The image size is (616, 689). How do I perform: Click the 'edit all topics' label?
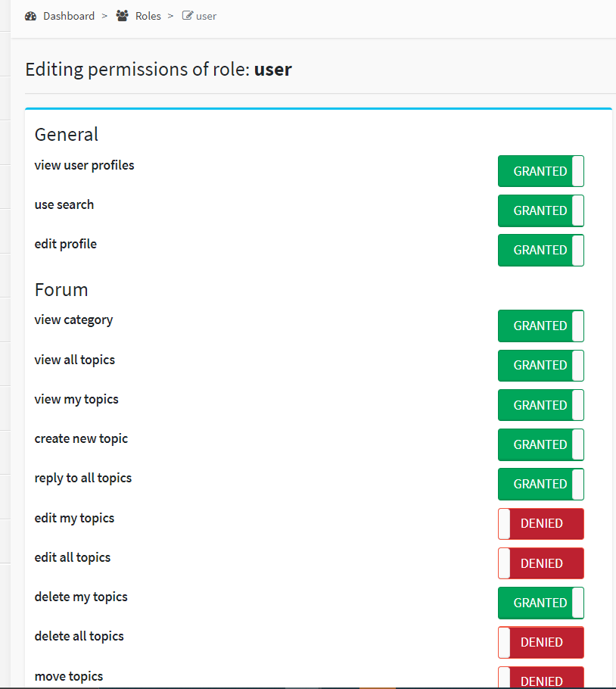(x=73, y=557)
